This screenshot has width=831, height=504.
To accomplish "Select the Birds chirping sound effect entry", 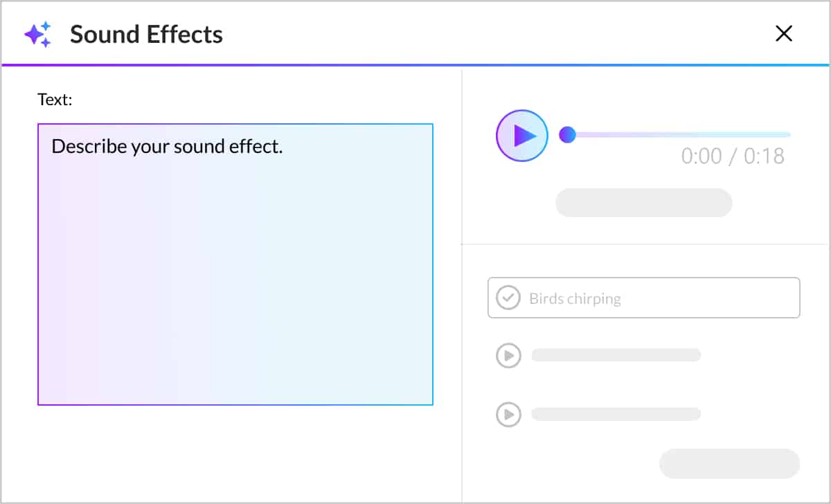I will pos(643,298).
